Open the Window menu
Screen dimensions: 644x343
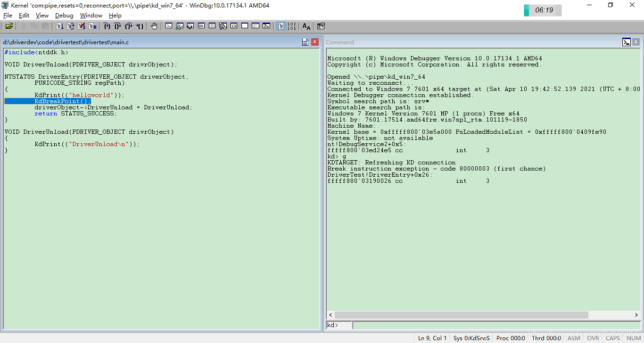coord(91,16)
